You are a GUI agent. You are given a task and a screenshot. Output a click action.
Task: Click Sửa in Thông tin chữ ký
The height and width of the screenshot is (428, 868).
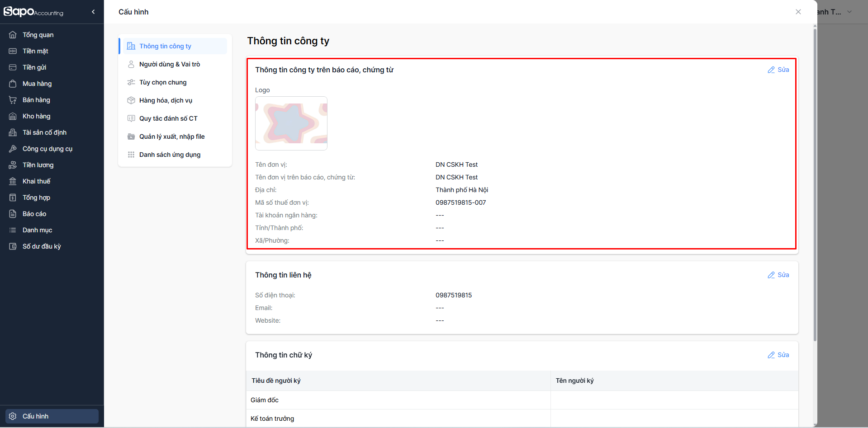(x=778, y=355)
